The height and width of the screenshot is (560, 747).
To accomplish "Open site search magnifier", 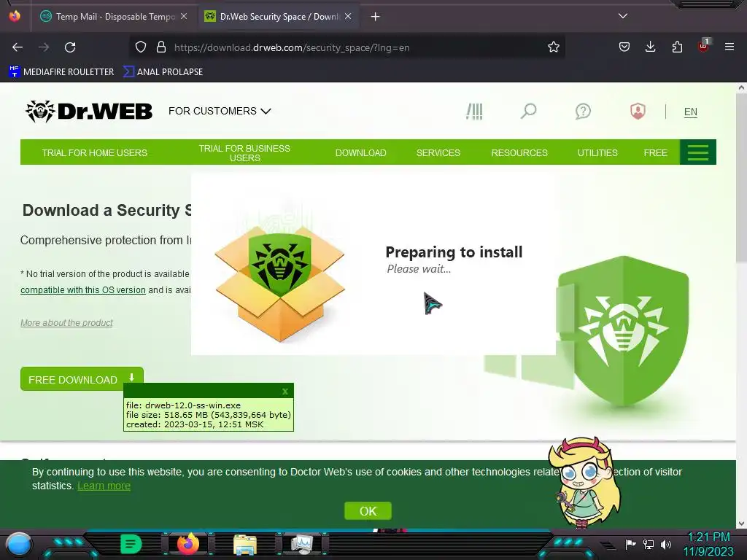I will point(528,112).
